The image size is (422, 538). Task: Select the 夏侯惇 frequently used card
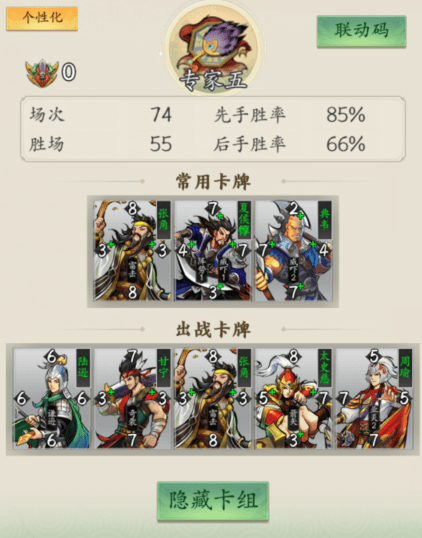click(213, 251)
